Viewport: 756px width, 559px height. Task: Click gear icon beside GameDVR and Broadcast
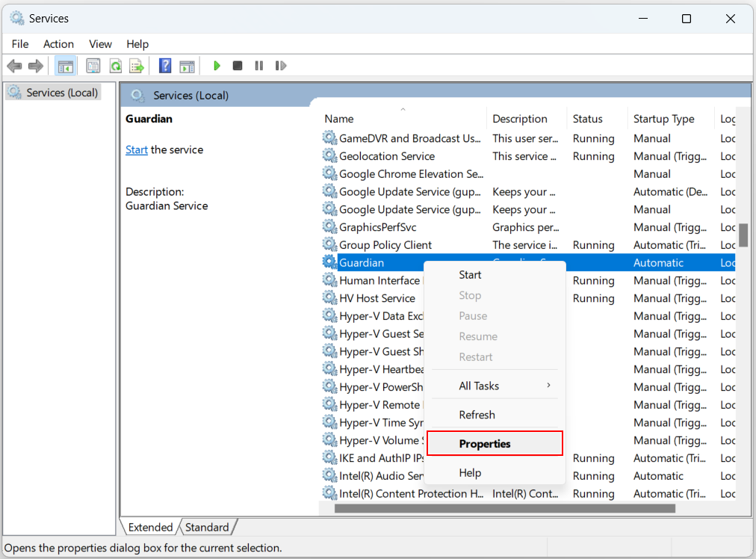coord(329,138)
